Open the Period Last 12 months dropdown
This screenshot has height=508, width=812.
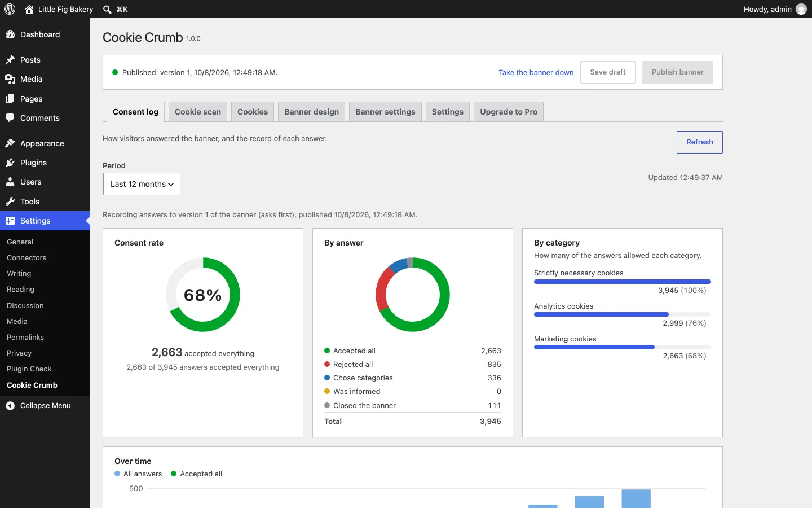[x=142, y=184]
